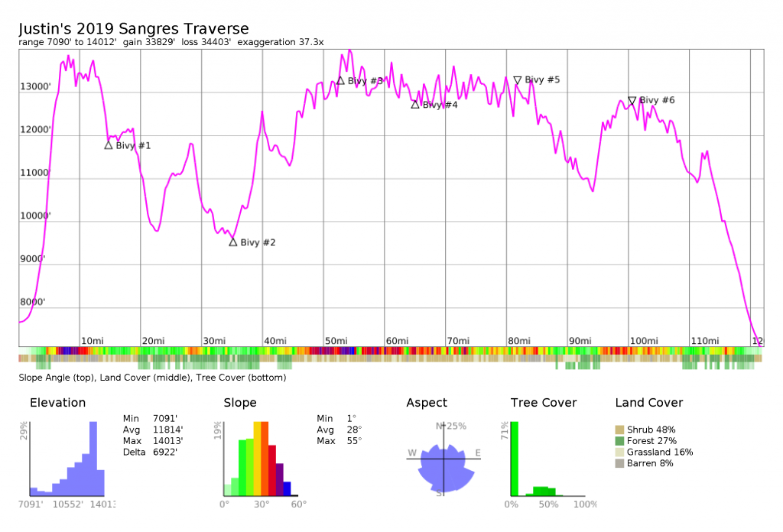Click the Bivy #1 triangle marker
Screen dimensions: 783x532
coord(109,145)
